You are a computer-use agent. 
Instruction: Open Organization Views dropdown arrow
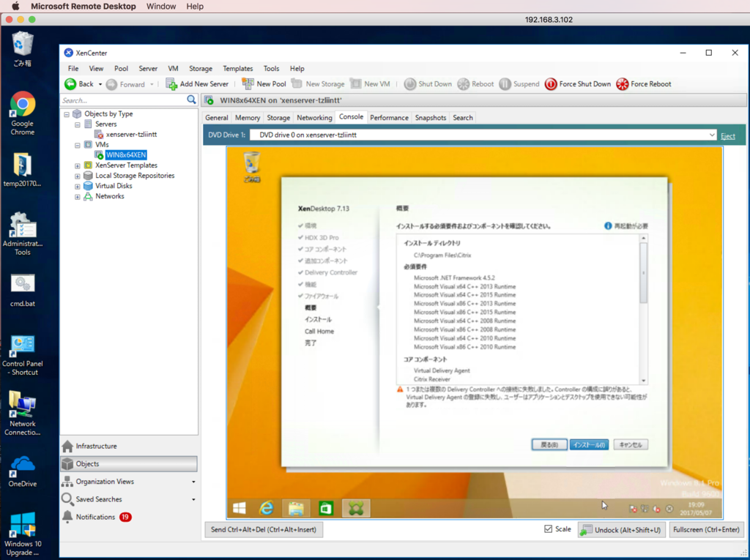coord(193,482)
